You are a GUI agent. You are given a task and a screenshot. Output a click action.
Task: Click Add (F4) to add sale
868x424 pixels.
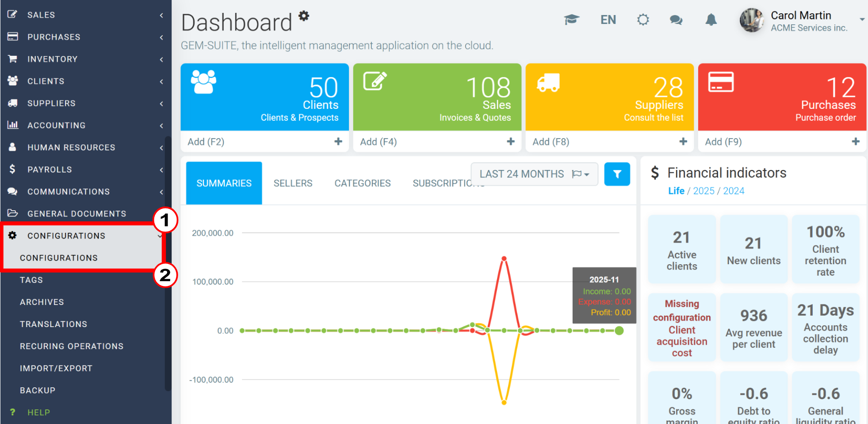[x=379, y=142]
